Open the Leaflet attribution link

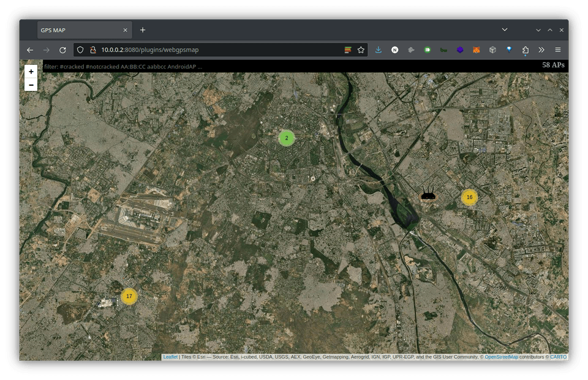[170, 357]
